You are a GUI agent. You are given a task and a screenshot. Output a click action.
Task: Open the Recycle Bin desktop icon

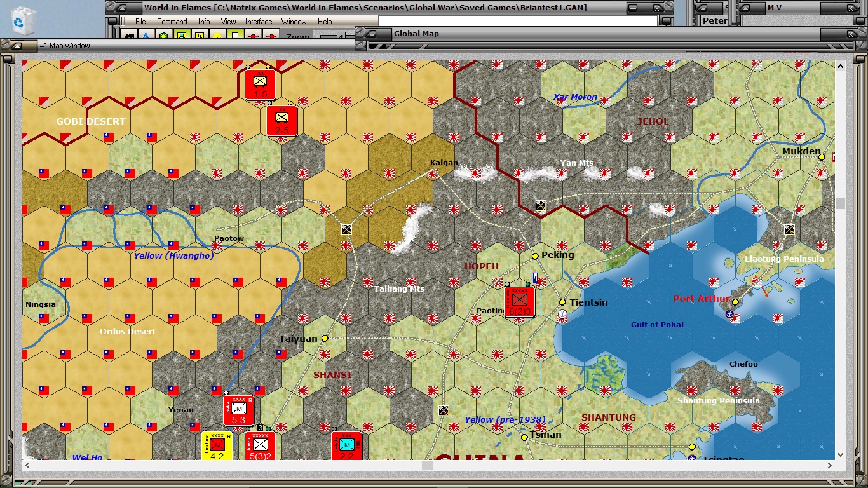point(24,20)
